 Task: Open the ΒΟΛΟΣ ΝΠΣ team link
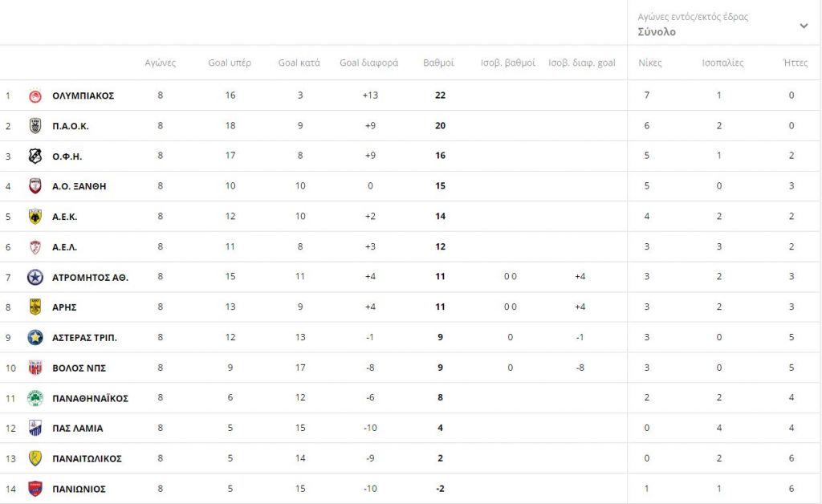click(79, 368)
